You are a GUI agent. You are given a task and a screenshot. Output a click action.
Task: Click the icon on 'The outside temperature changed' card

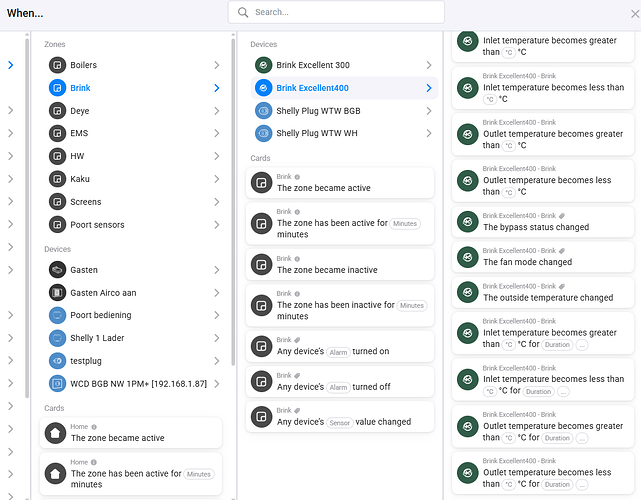468,292
